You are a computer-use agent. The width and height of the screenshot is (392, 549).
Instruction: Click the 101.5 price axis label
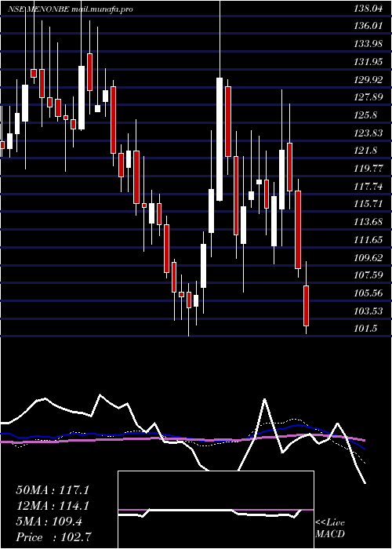coord(365,329)
